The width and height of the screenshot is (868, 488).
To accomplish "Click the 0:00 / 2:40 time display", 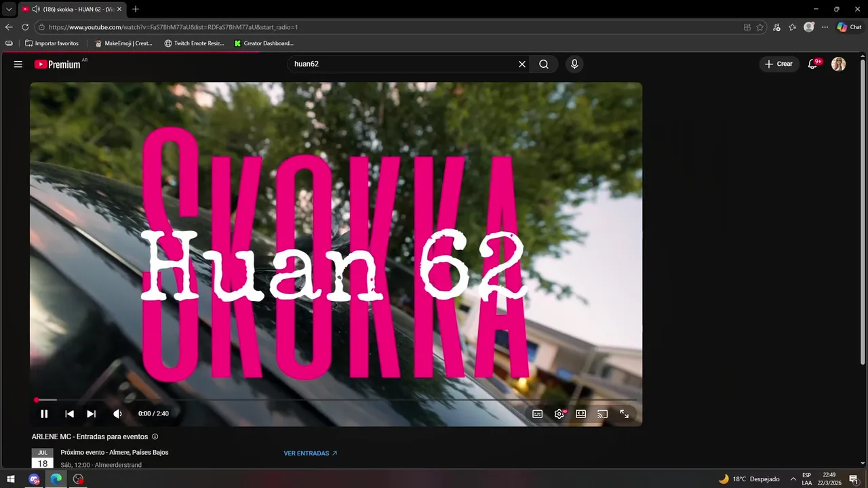I will [153, 413].
